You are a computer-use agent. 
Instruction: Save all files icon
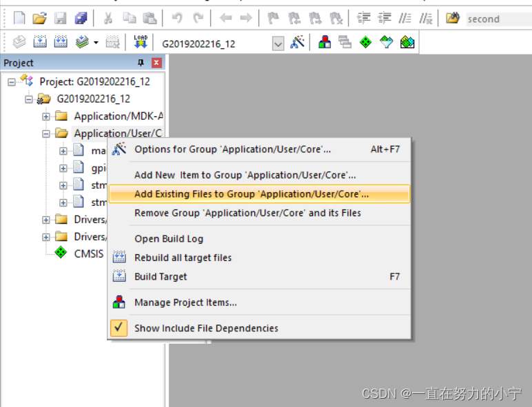[81, 18]
